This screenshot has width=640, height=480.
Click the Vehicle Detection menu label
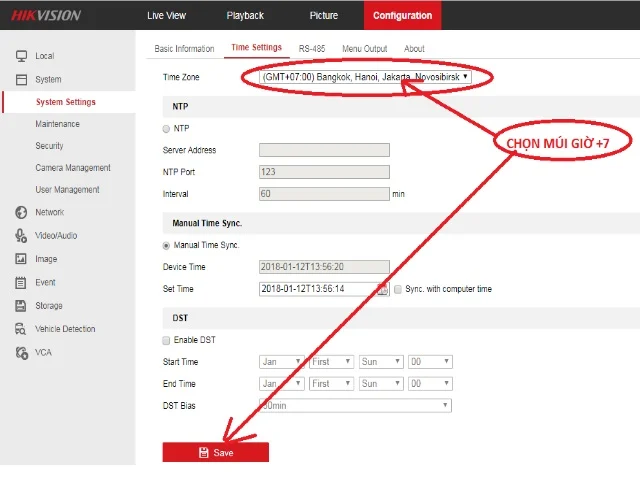[x=65, y=329]
